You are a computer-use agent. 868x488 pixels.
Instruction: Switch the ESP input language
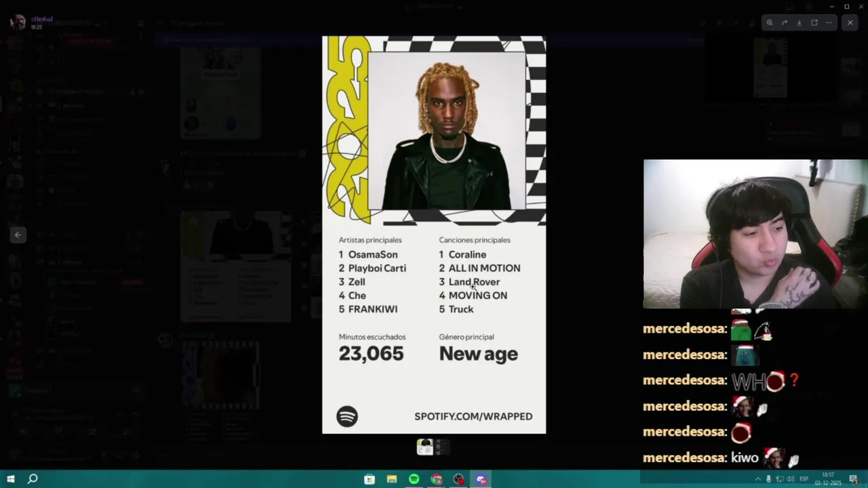tap(804, 479)
